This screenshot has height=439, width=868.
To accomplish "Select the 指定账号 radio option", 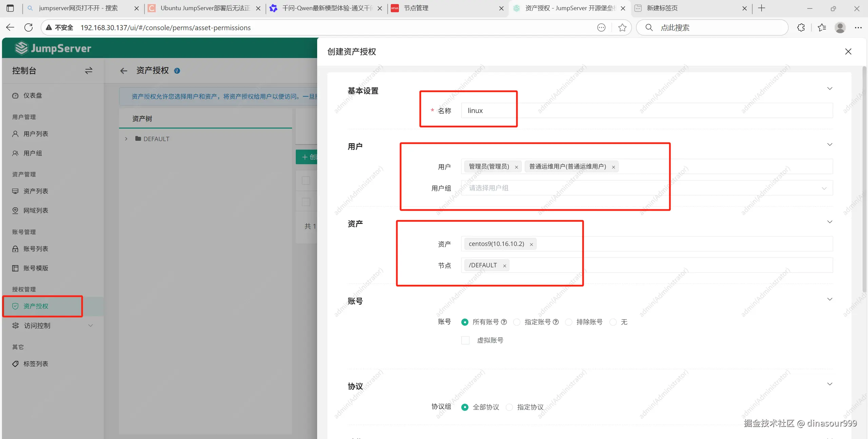I will (x=517, y=322).
